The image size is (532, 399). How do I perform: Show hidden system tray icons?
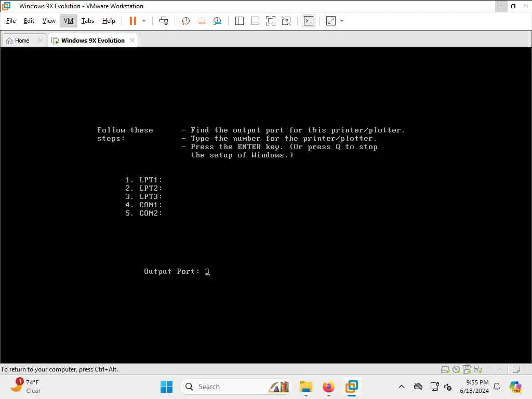pos(402,387)
